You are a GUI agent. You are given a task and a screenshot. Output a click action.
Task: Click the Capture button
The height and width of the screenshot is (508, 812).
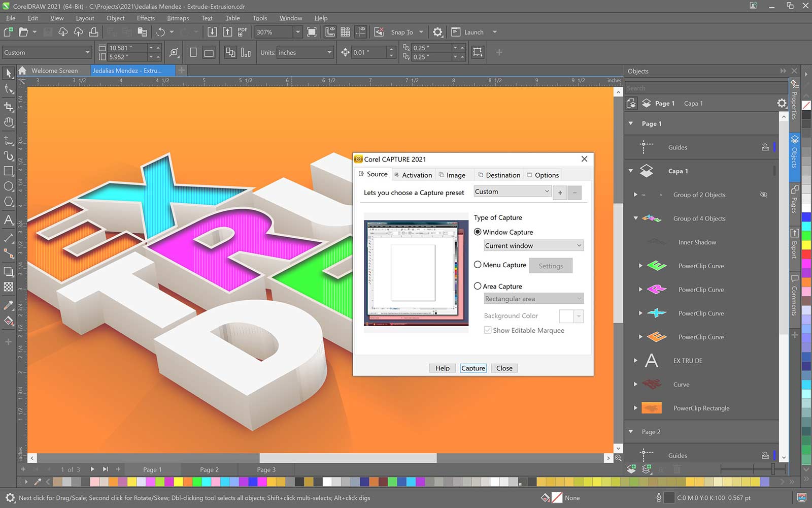(x=473, y=368)
